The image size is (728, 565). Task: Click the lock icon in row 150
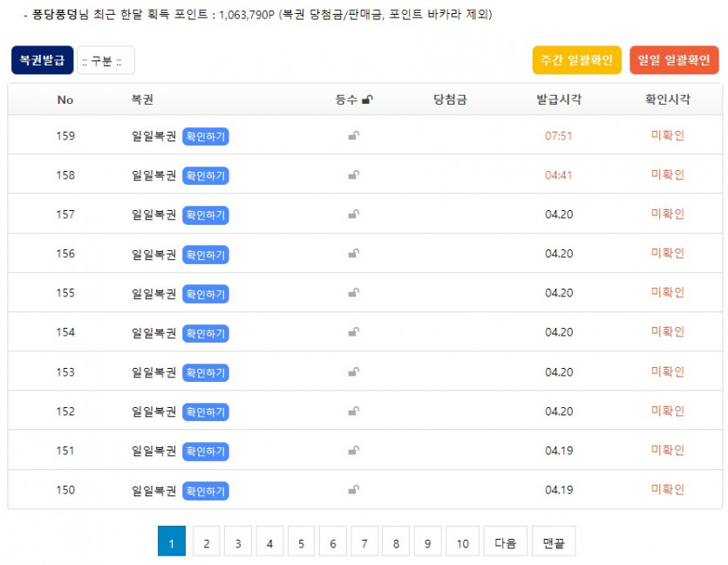tap(354, 490)
